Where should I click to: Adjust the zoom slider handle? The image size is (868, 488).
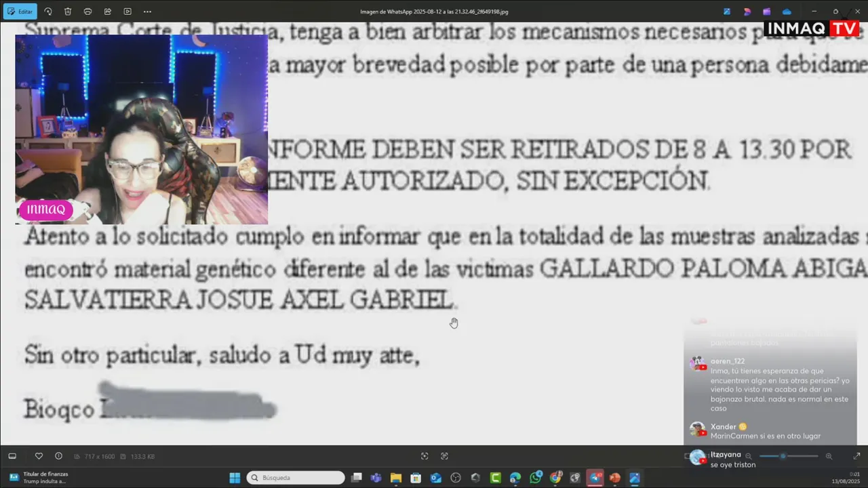(x=783, y=456)
